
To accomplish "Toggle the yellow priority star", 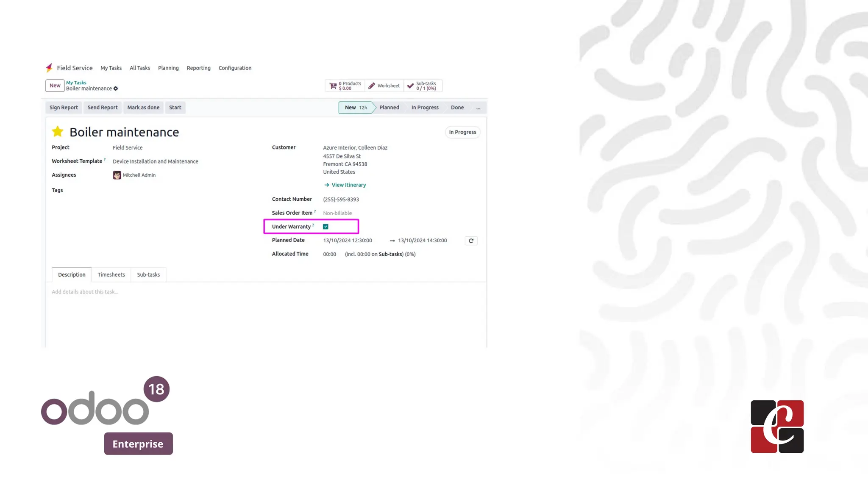I will click(58, 132).
